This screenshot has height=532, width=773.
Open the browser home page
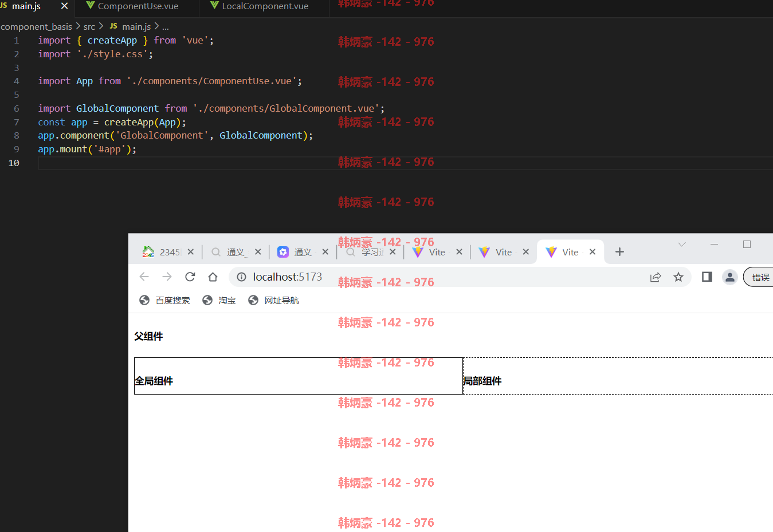[213, 277]
